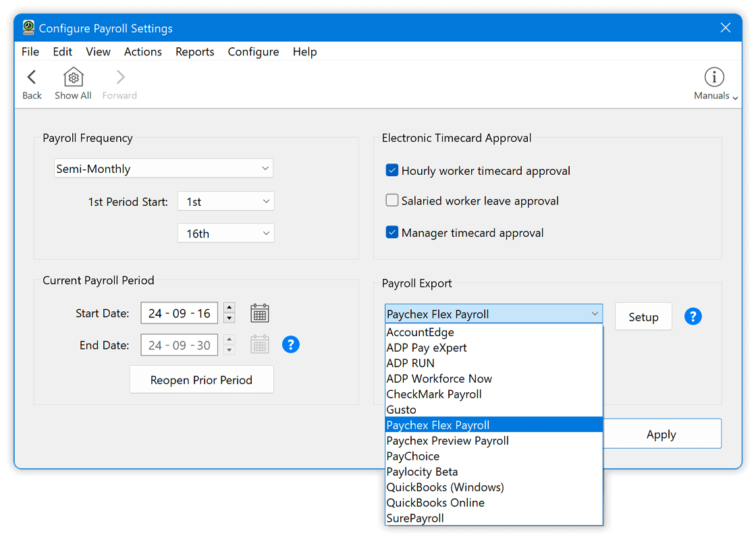756x540 pixels.
Task: Click the Start Date input field
Action: [x=180, y=313]
